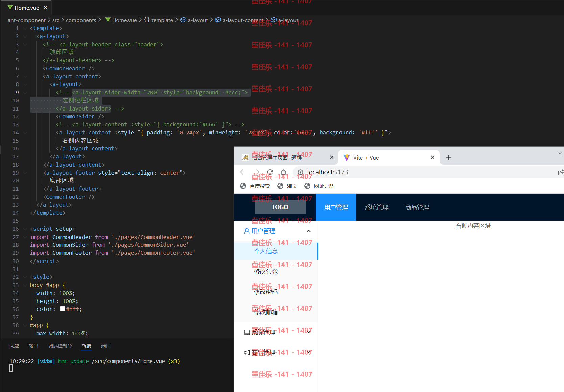Select 修改头像 in the sidebar

pyautogui.click(x=276, y=271)
